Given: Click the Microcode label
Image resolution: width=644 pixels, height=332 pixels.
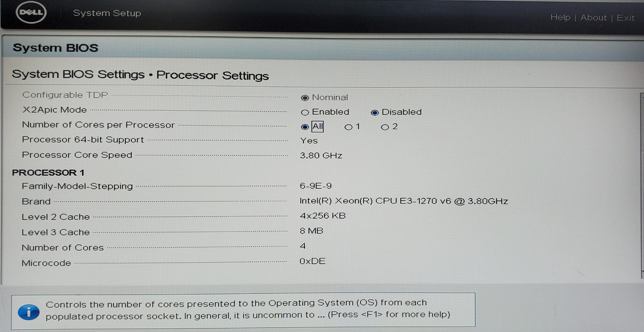Looking at the screenshot, I should (46, 263).
